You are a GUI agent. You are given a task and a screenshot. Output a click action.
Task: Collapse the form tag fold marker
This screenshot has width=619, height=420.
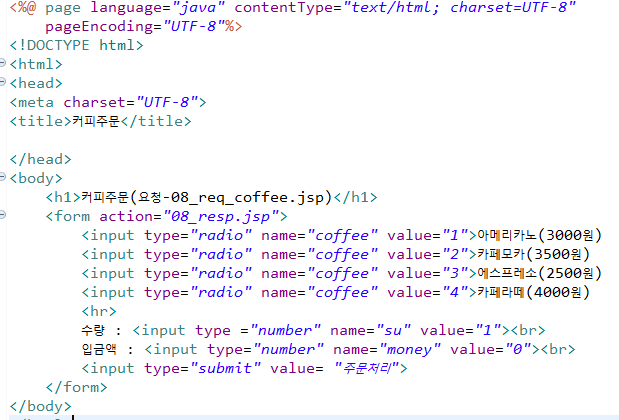click(2, 214)
